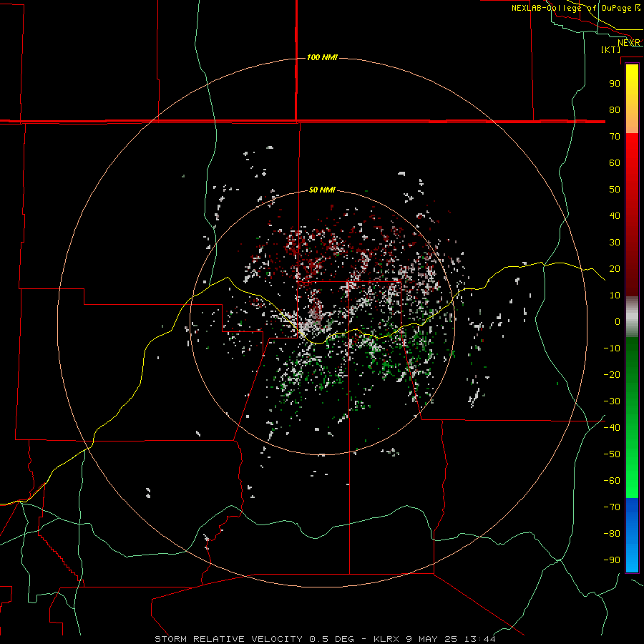This screenshot has height=644, width=644.
Task: Pick the bright red segment of color bar
Action: coord(632,156)
